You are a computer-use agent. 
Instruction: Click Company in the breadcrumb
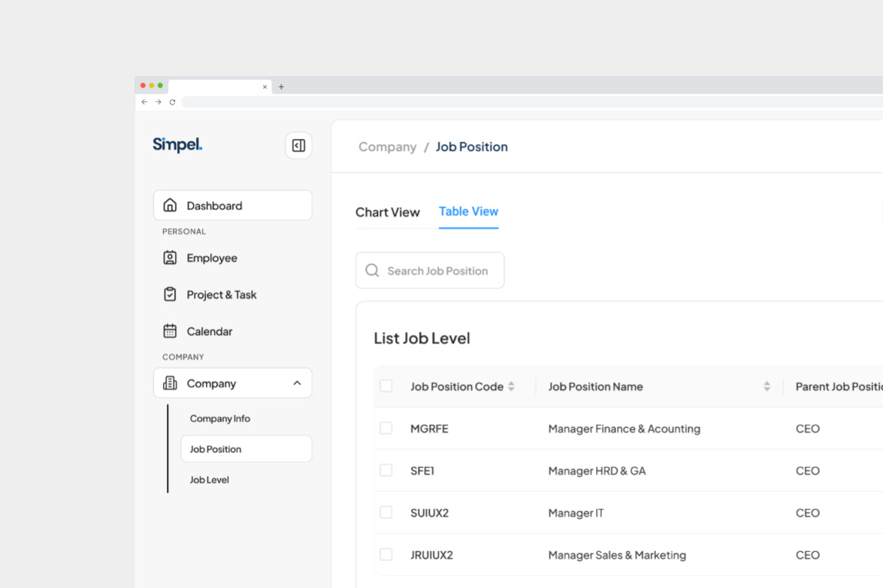[x=388, y=146]
